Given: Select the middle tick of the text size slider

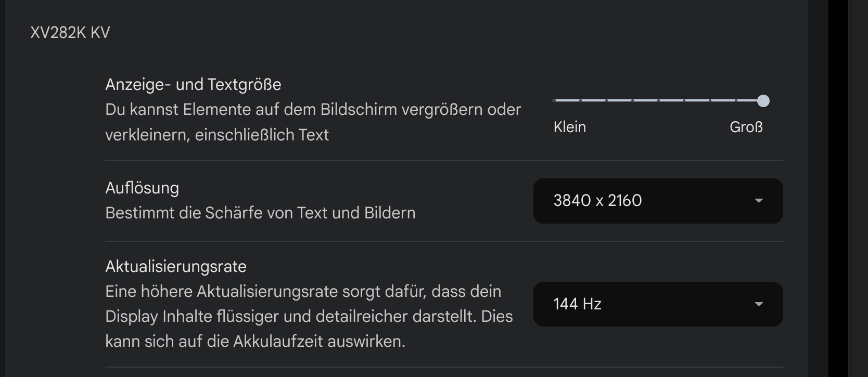Looking at the screenshot, I should (658, 101).
